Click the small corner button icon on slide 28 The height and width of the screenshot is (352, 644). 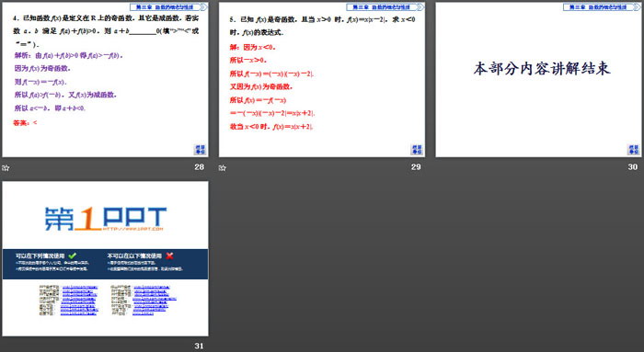click(x=200, y=150)
